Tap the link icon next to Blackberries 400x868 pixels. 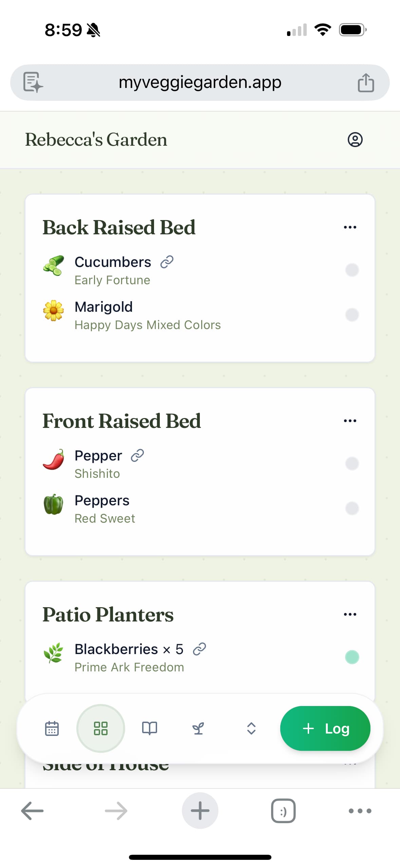(199, 649)
